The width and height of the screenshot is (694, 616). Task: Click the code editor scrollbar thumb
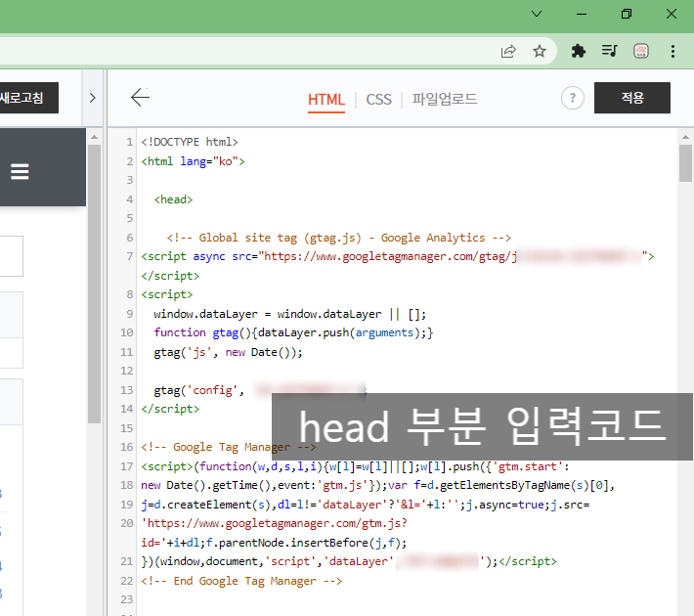pyautogui.click(x=685, y=163)
